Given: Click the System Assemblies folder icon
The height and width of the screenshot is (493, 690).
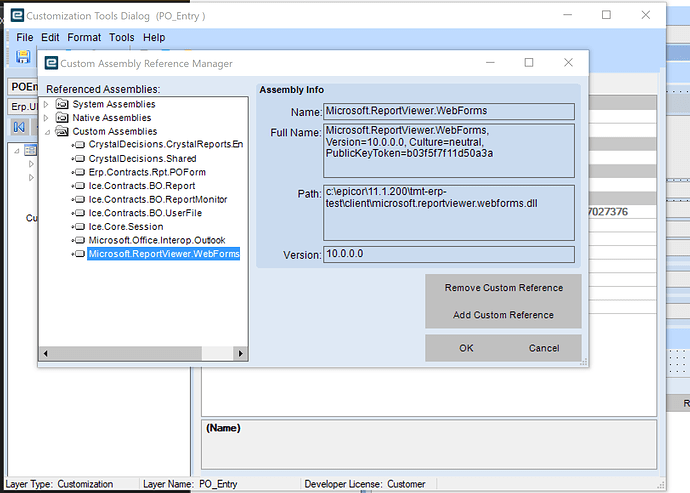Looking at the screenshot, I should pos(62,104).
